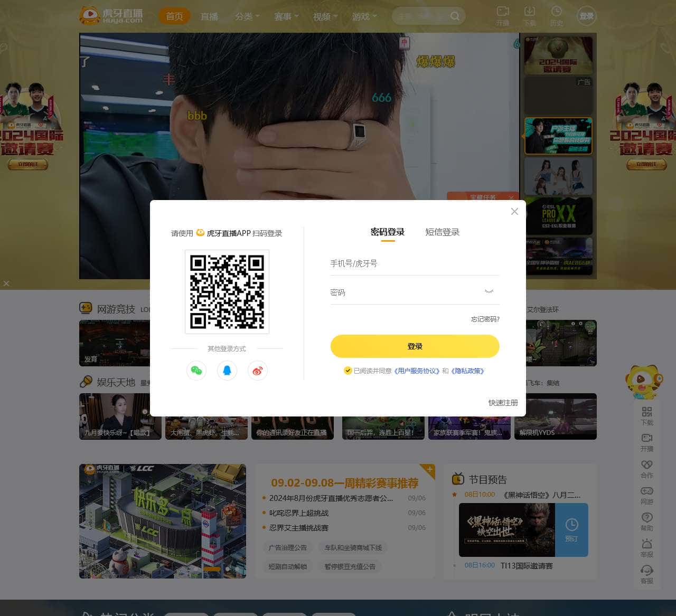Select the 首页 nav tab
The image size is (676, 616).
pos(174,16)
